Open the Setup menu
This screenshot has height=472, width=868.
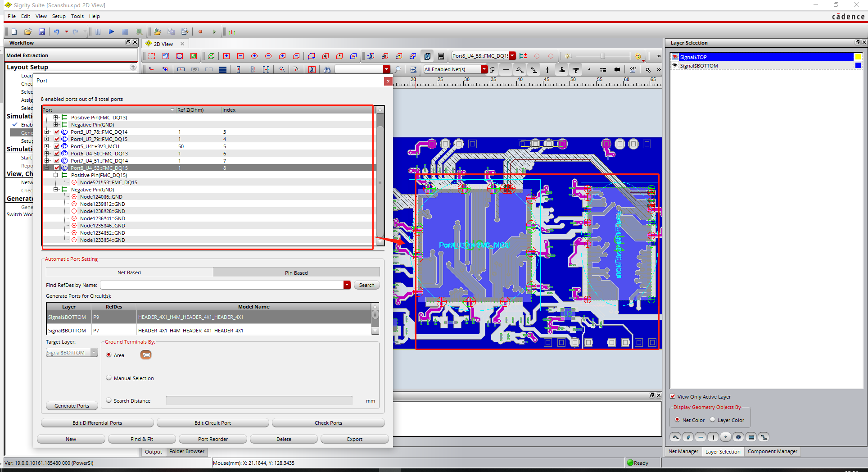59,16
